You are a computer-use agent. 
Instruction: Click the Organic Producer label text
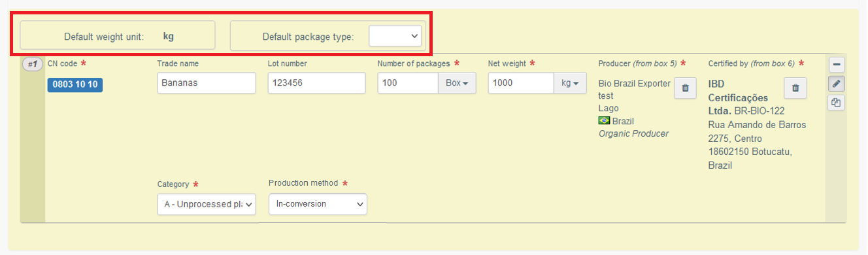tap(633, 133)
